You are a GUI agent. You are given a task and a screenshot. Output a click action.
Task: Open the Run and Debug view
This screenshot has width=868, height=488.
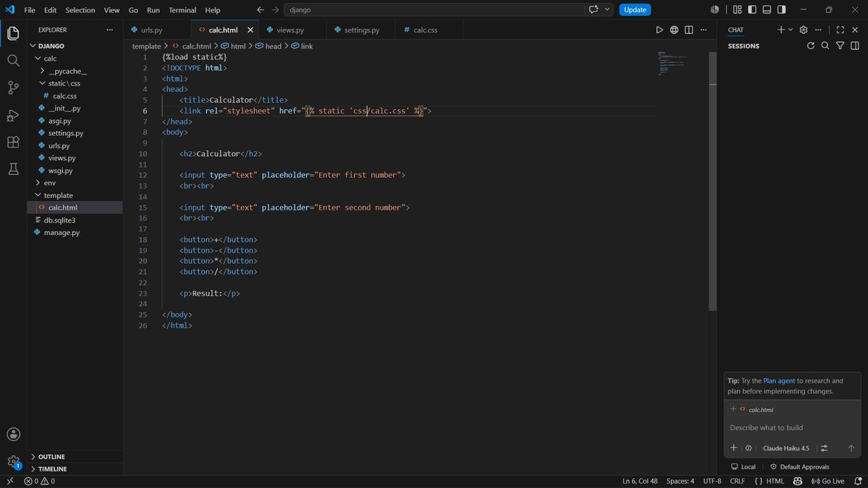click(x=13, y=115)
